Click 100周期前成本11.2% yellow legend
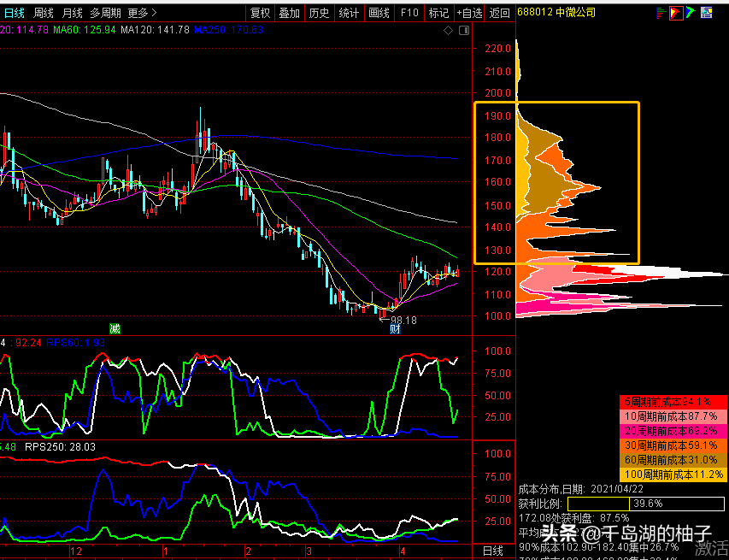The image size is (729, 560). (x=673, y=474)
